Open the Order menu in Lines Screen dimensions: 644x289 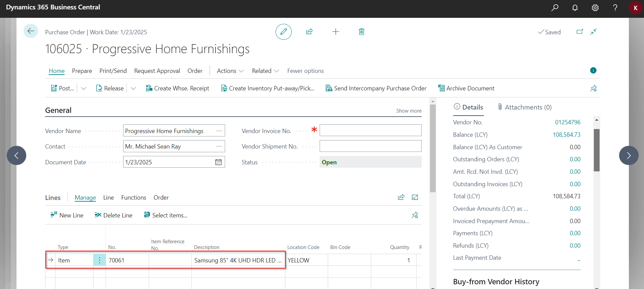161,198
